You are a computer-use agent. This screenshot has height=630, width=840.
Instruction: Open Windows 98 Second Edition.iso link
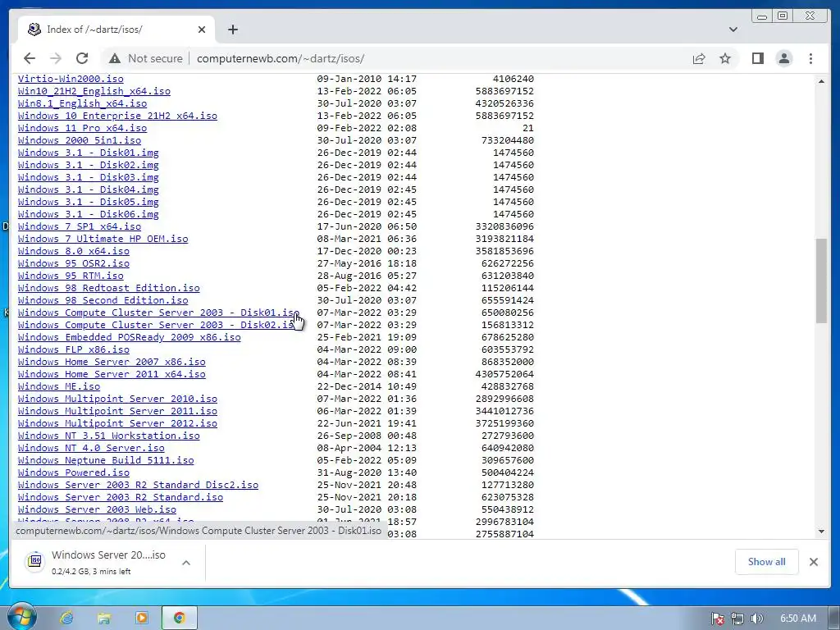click(103, 300)
